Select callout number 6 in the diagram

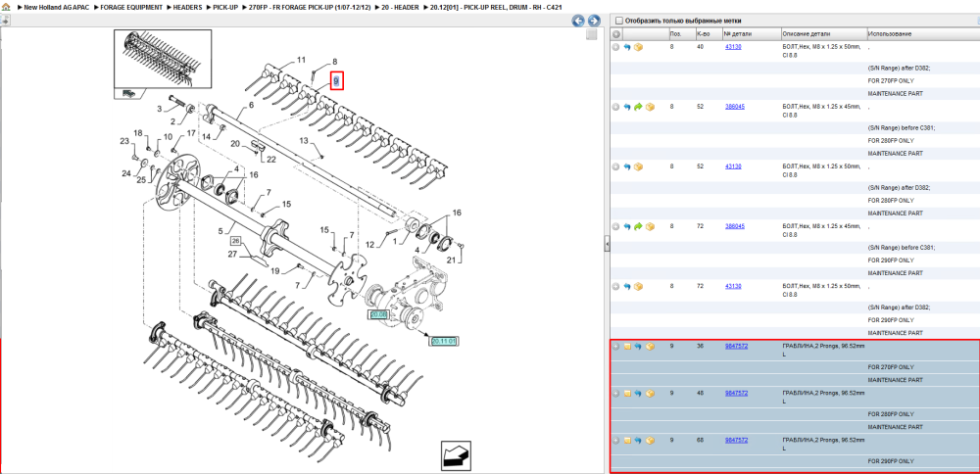(251, 106)
